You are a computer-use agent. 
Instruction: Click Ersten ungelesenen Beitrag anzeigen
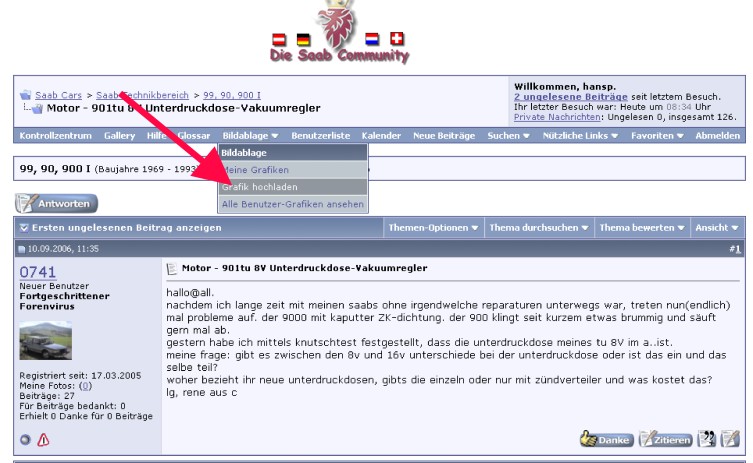pyautogui.click(x=127, y=228)
